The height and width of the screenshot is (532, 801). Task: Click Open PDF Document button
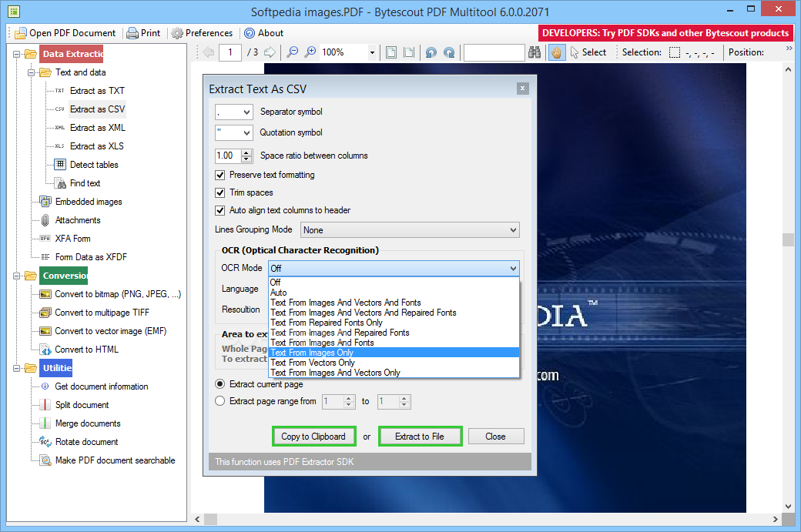[65, 33]
